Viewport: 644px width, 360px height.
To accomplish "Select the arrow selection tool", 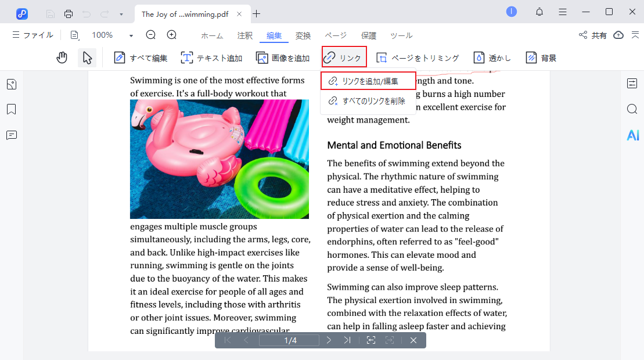I will pyautogui.click(x=87, y=58).
